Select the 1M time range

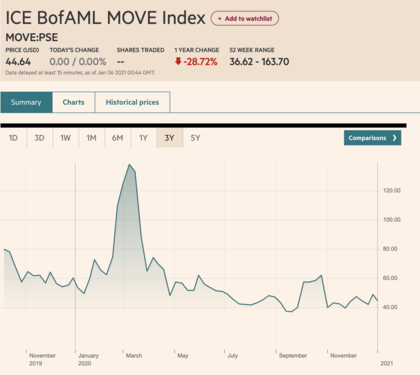91,138
